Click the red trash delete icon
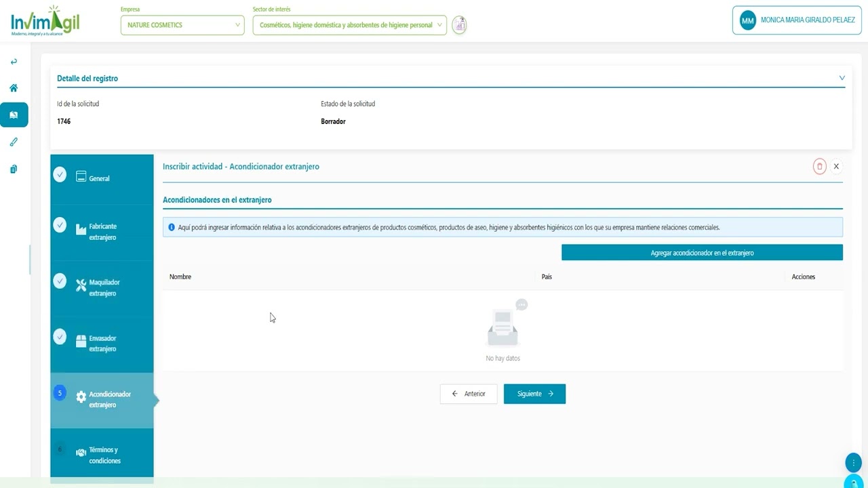 819,166
